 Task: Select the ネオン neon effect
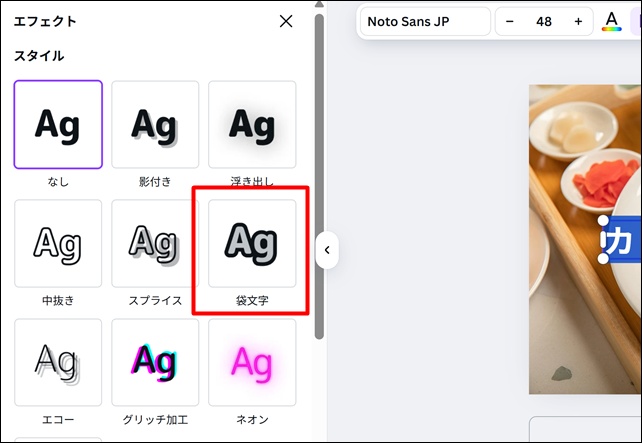click(252, 362)
